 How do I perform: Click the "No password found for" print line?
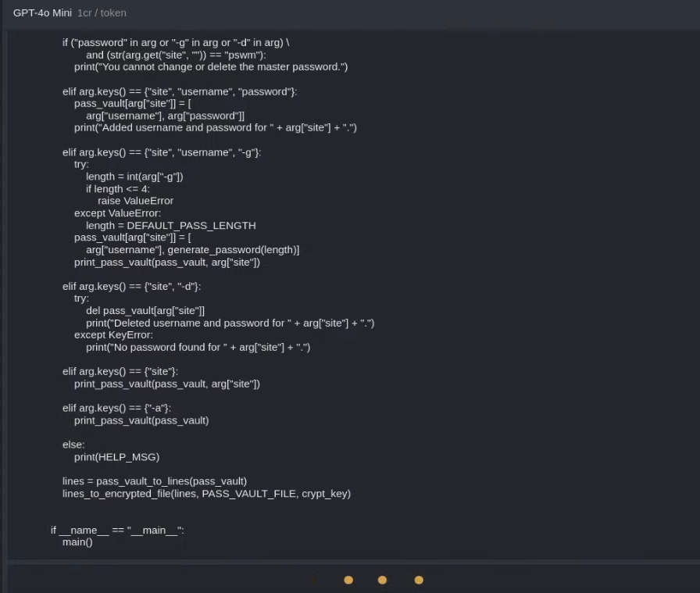pyautogui.click(x=198, y=348)
